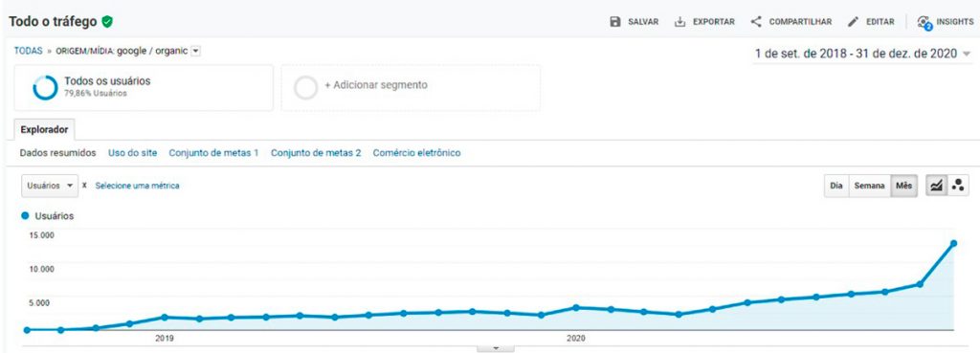Set graph granularity to Dia

point(836,186)
